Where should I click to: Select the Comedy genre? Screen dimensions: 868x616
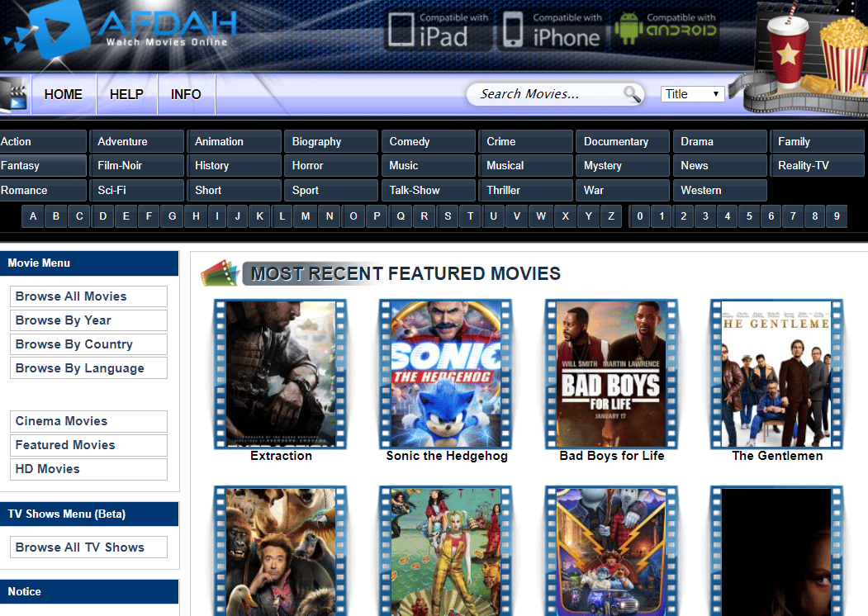tap(429, 142)
